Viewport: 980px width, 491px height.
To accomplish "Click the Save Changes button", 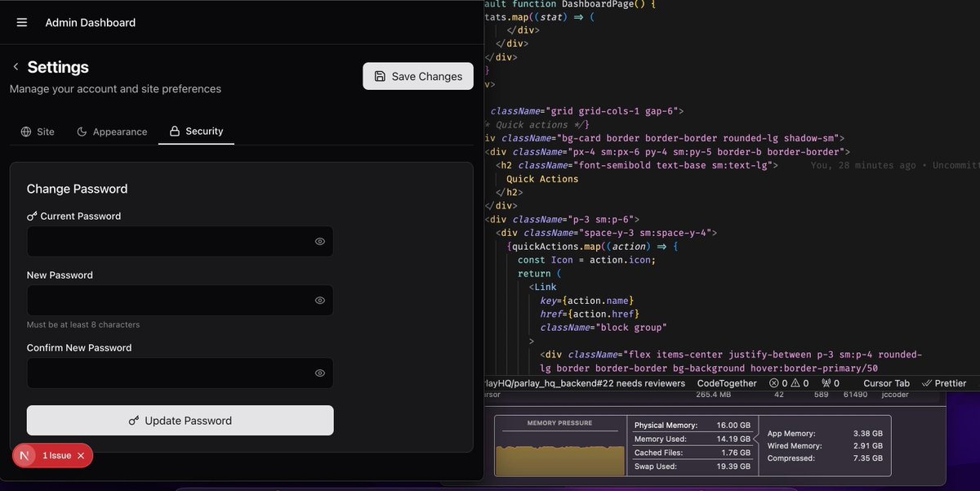I will click(x=418, y=76).
